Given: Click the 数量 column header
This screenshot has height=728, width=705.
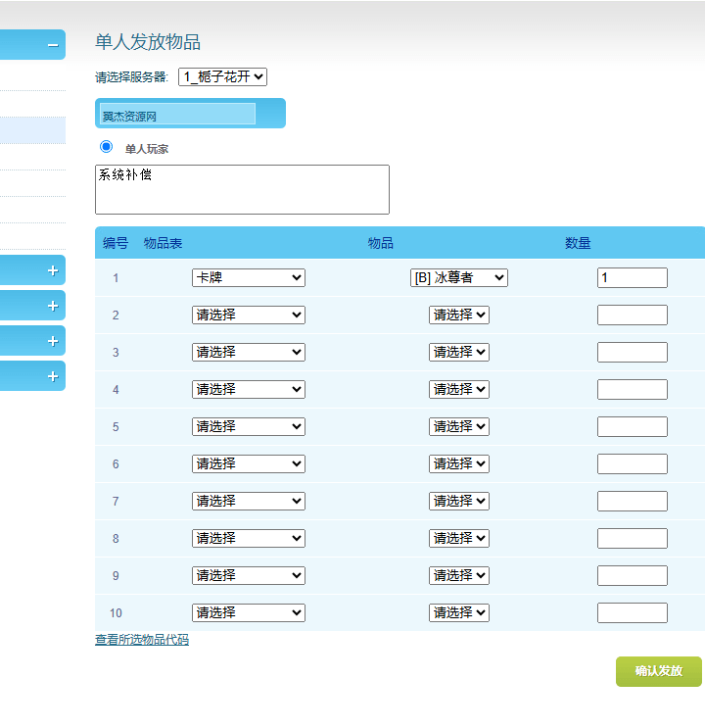Looking at the screenshot, I should [x=578, y=243].
